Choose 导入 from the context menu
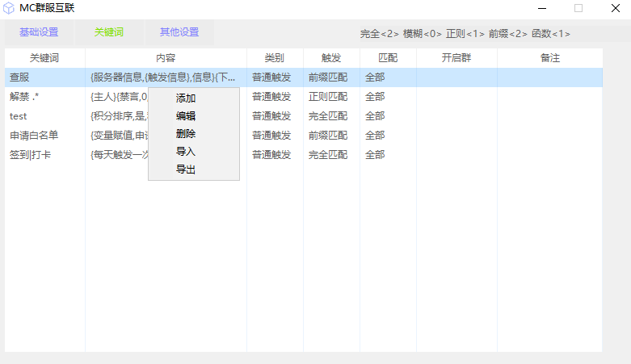This screenshot has height=364, width=631. pos(186,152)
